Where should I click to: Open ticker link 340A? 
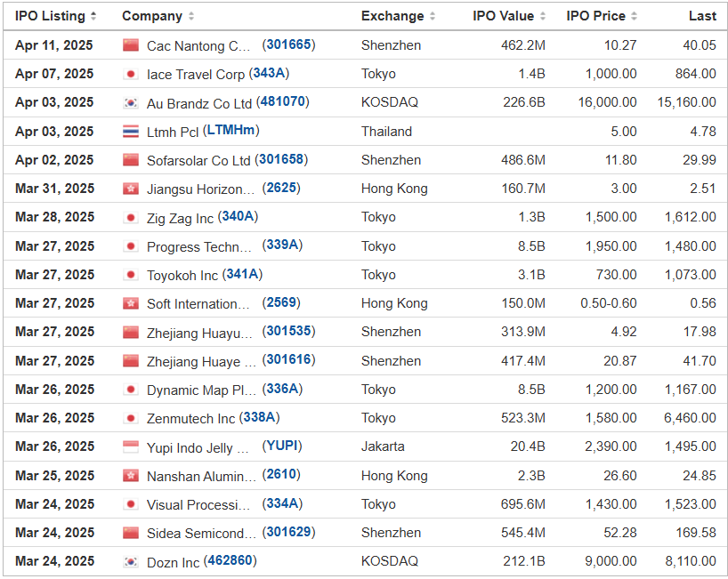tap(238, 217)
